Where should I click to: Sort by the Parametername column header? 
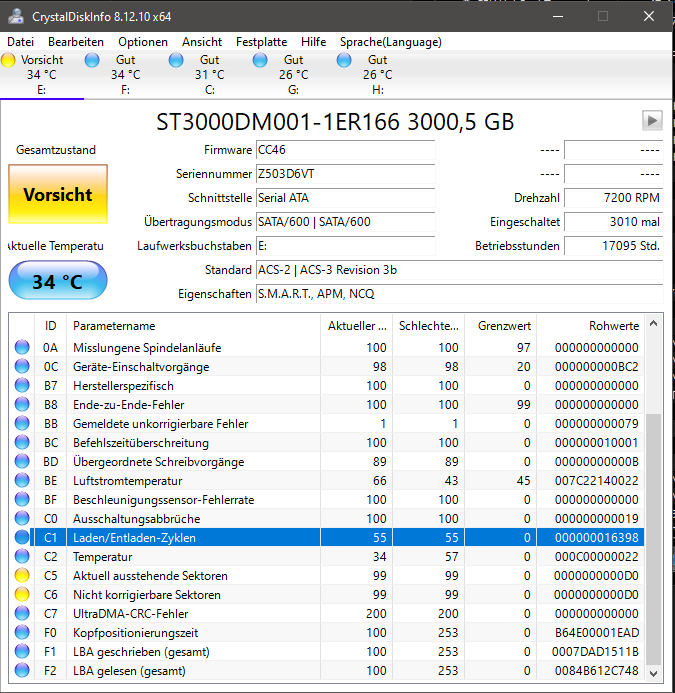coord(193,326)
